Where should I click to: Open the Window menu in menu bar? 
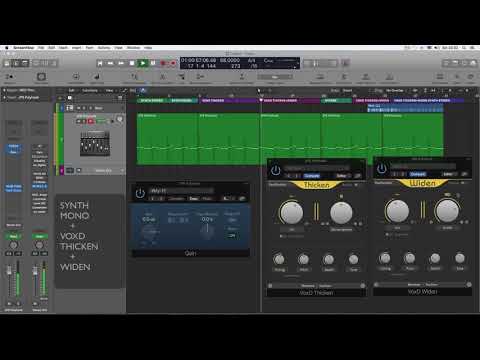(x=133, y=48)
